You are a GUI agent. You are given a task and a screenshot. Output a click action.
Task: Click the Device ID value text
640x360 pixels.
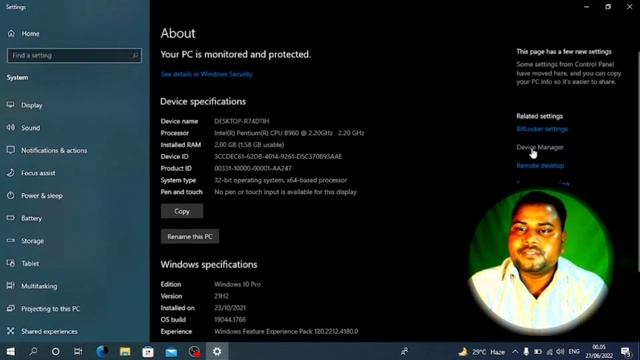coord(278,157)
